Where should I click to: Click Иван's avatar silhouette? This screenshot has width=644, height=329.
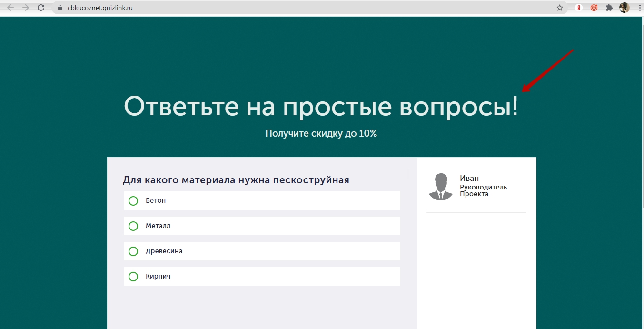click(x=441, y=187)
